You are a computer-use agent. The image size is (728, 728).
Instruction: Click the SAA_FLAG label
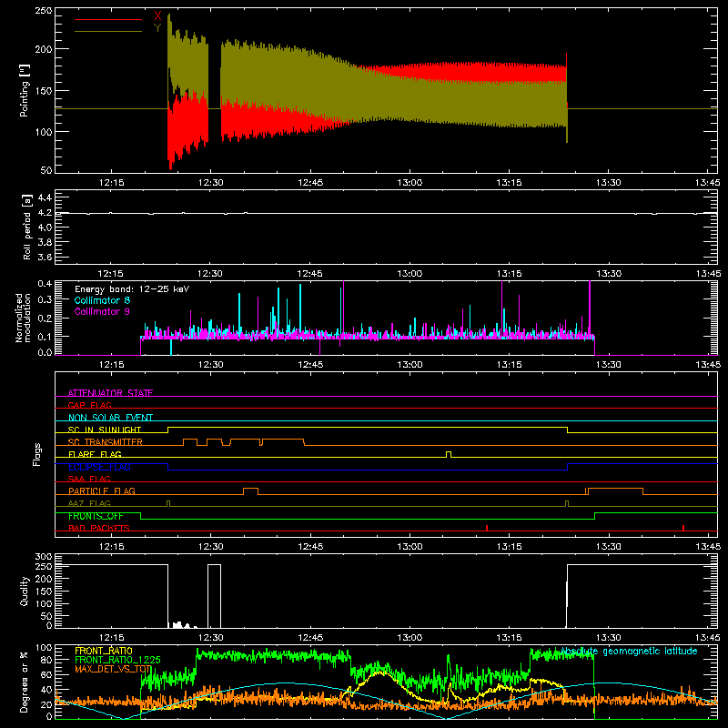89,479
